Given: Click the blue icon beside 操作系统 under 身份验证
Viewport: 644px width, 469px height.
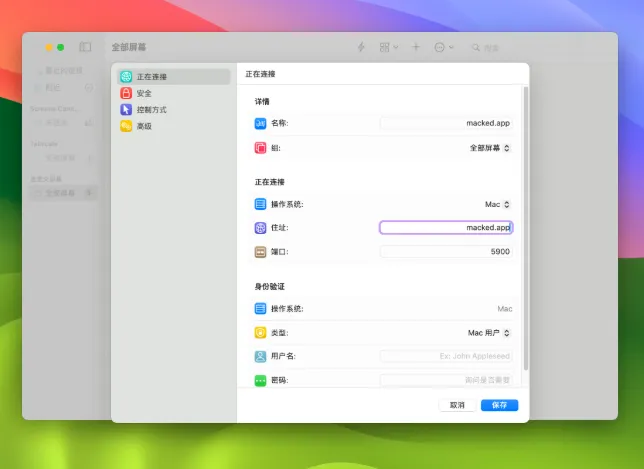Looking at the screenshot, I should 260,308.
